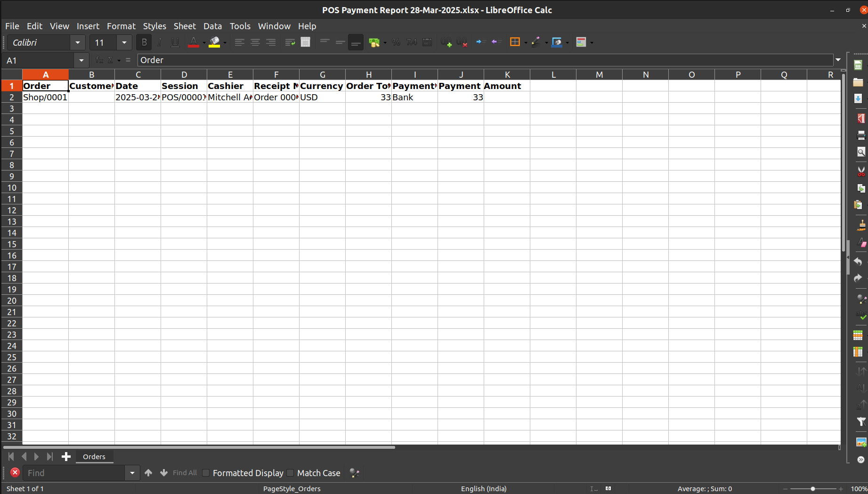Click Merge and Center Cells icon
868x494 pixels.
click(306, 42)
